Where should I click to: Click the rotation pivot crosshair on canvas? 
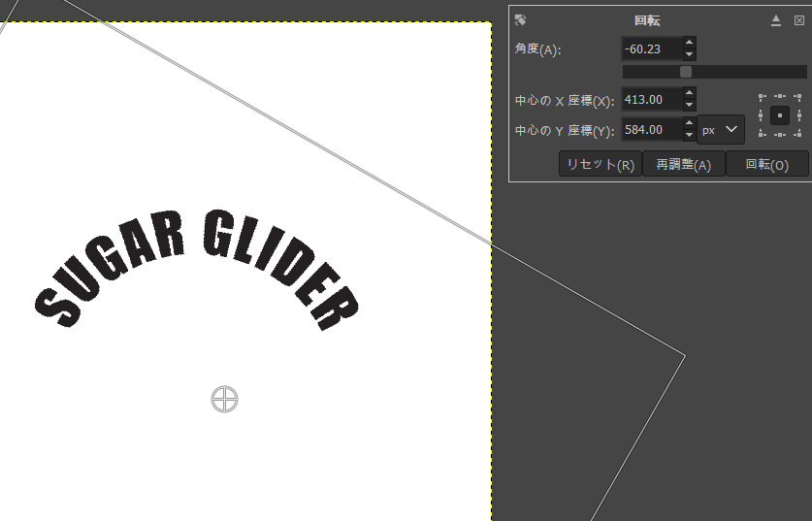[224, 398]
